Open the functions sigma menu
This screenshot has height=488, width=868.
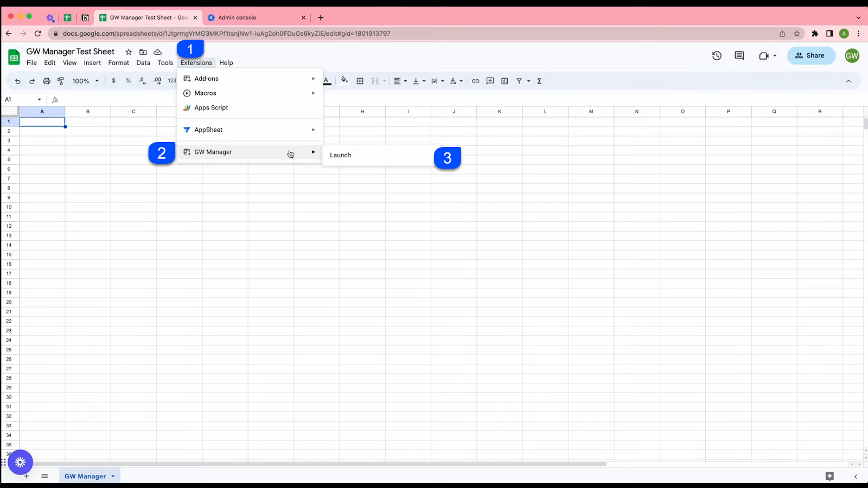(539, 81)
